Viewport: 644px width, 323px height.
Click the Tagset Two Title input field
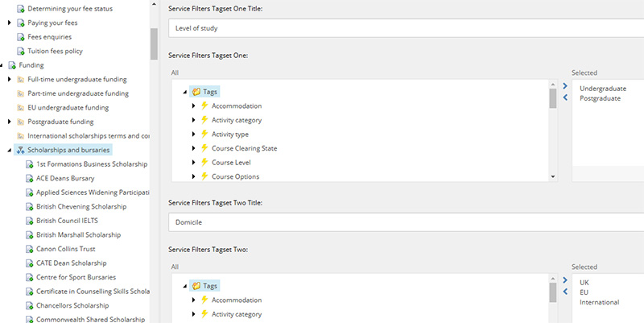407,222
